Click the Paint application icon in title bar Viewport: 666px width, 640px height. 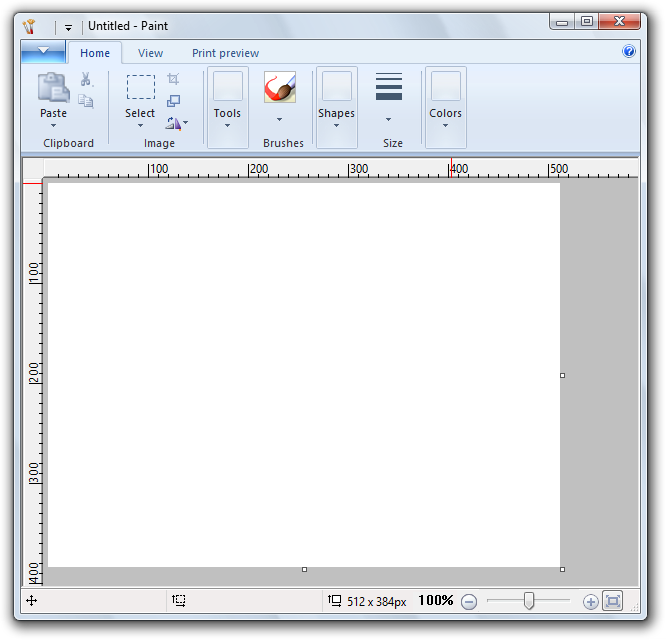(29, 26)
